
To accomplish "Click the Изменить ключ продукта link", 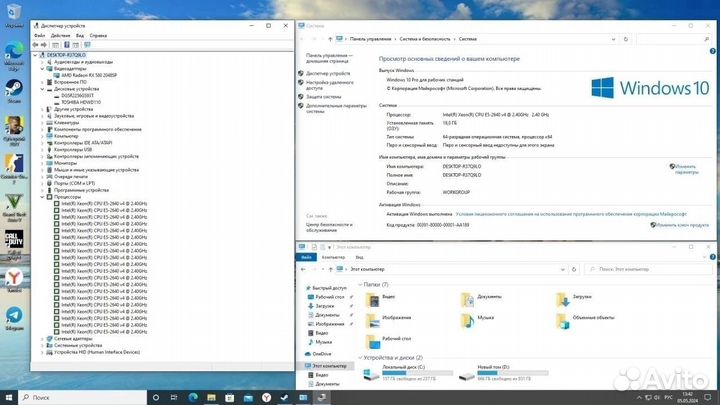I will point(682,225).
